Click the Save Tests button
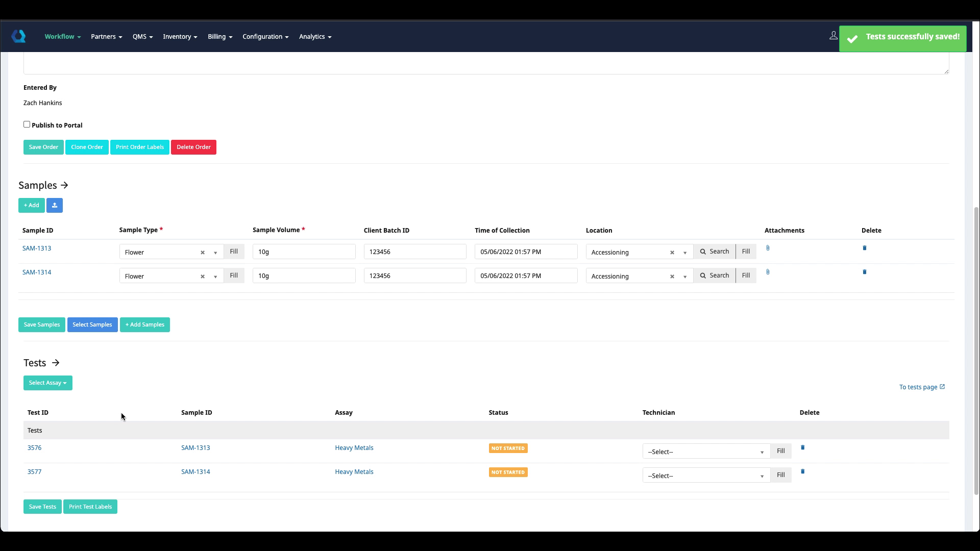The width and height of the screenshot is (980, 551). tap(42, 507)
